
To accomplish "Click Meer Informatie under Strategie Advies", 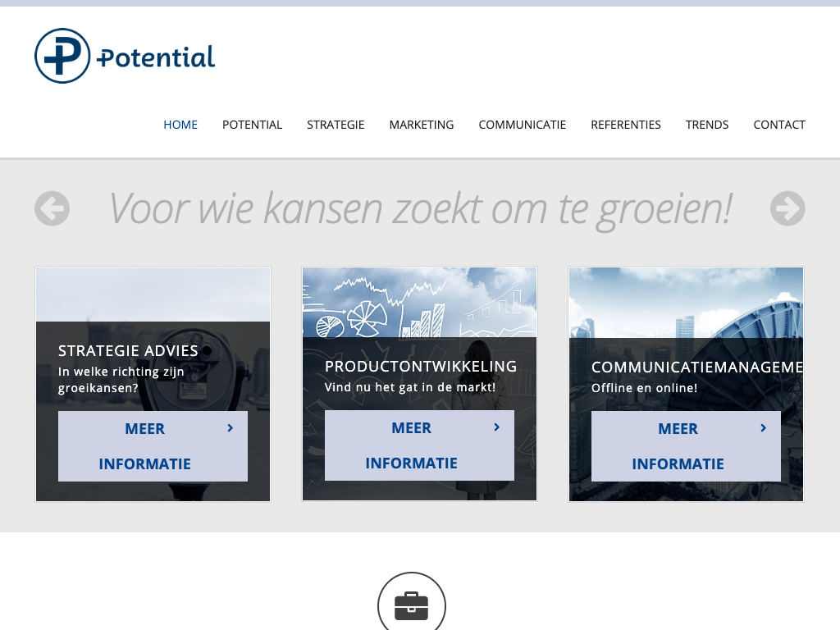I will pos(144,446).
